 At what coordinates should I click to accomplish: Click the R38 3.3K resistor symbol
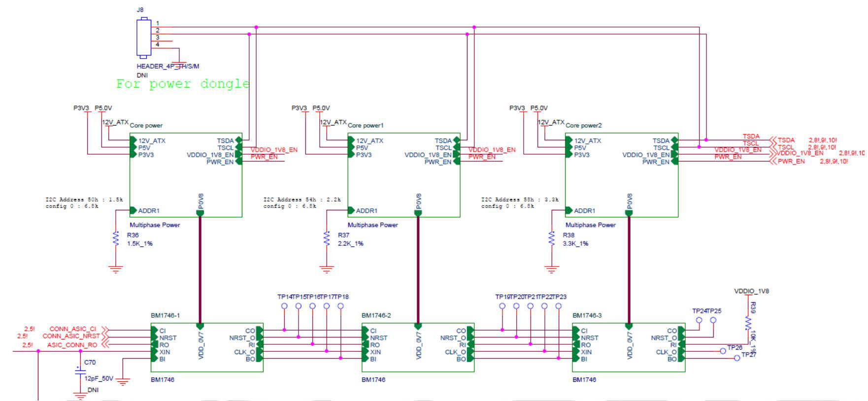(552, 238)
